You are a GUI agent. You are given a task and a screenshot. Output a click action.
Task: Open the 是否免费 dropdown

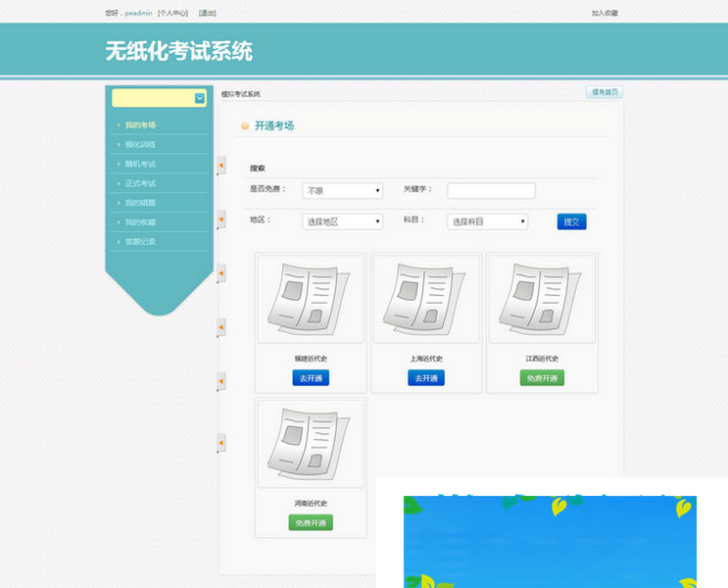342,191
